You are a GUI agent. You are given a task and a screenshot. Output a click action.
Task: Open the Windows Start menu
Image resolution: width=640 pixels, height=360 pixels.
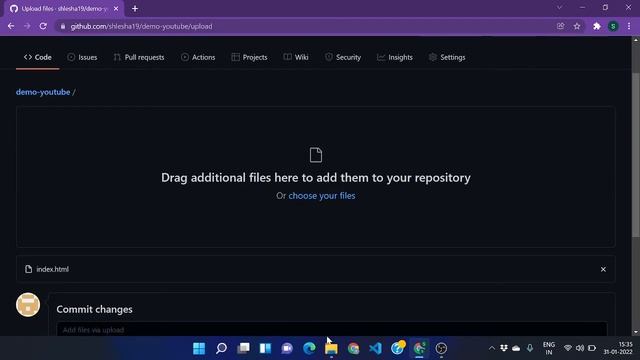[x=199, y=348]
